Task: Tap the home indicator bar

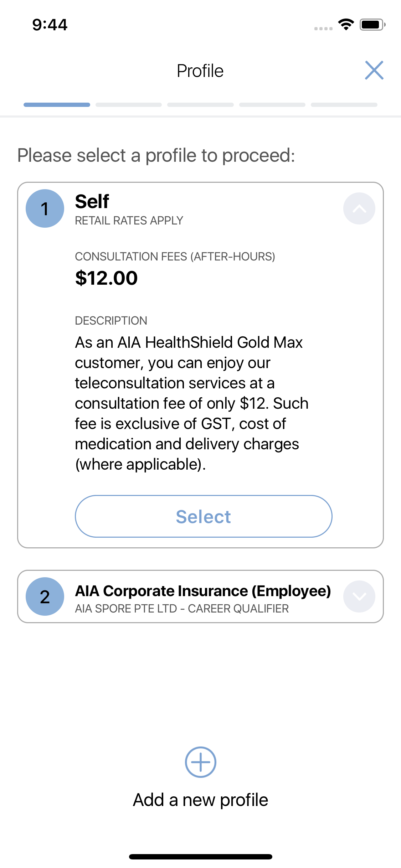Action: tap(200, 857)
